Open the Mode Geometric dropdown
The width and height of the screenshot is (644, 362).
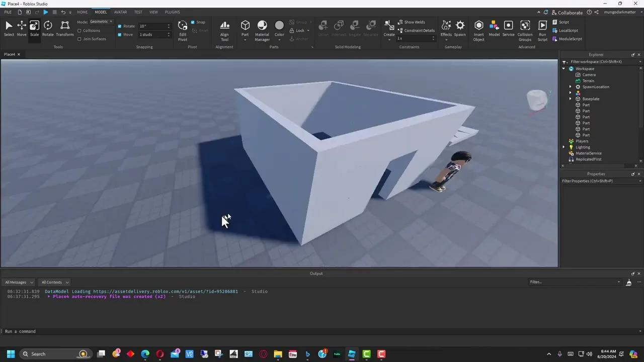(x=101, y=22)
